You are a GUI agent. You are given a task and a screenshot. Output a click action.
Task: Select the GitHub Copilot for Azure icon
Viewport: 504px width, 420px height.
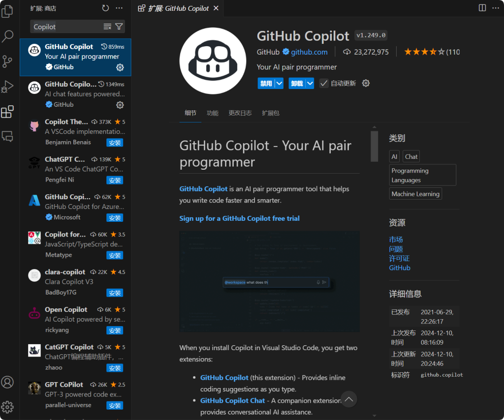coord(34,201)
